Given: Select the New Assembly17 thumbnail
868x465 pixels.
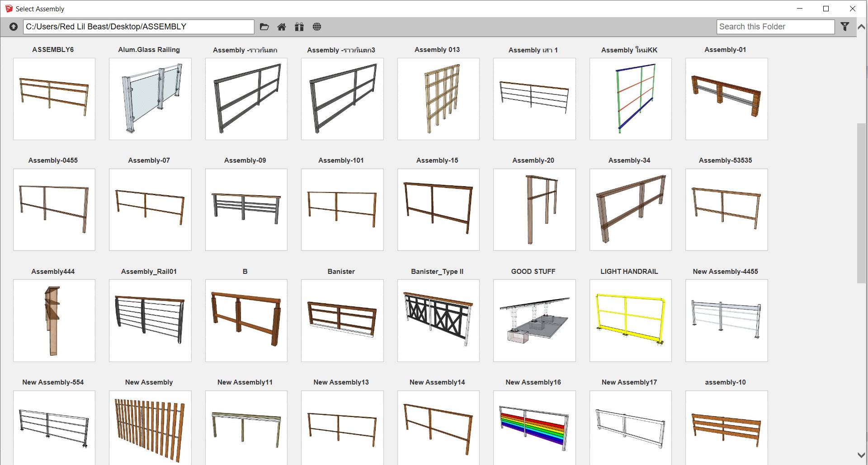Looking at the screenshot, I should pyautogui.click(x=631, y=427).
